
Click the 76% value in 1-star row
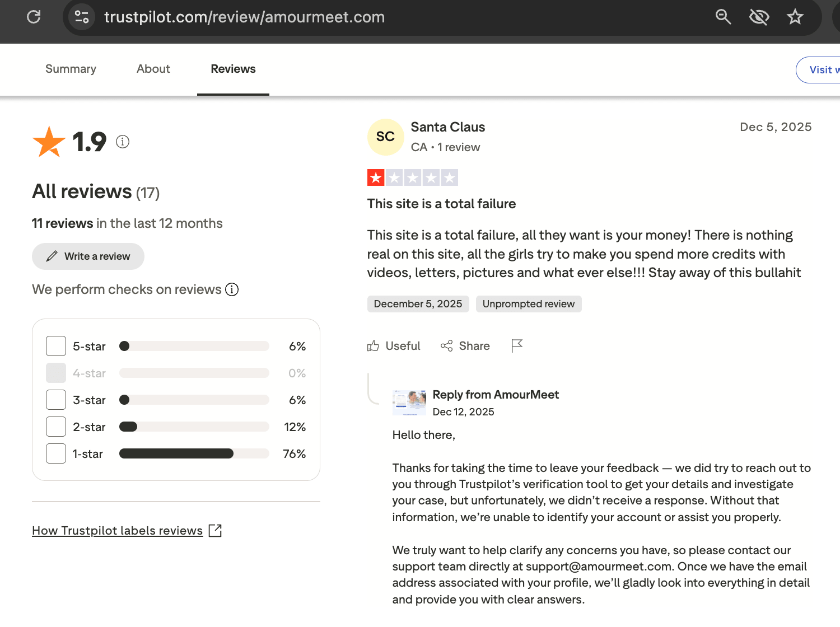pos(294,453)
